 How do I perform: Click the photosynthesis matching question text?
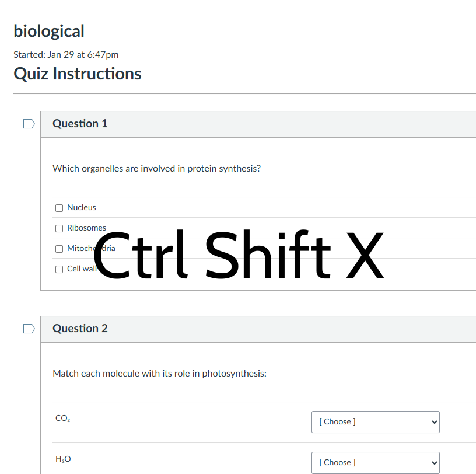pyautogui.click(x=159, y=374)
